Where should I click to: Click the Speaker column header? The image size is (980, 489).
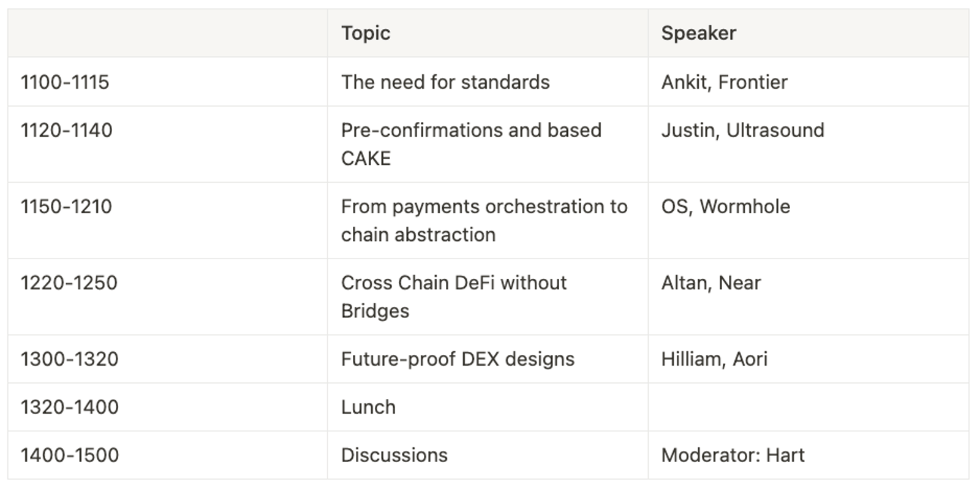click(x=698, y=33)
